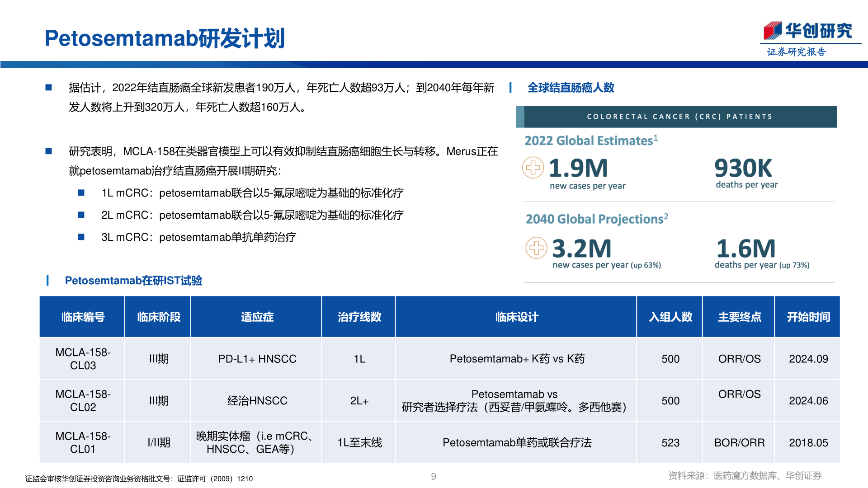Toggle the 2040 Global Projections section
Image resolution: width=868 pixels, height=488 pixels.
pyautogui.click(x=596, y=219)
